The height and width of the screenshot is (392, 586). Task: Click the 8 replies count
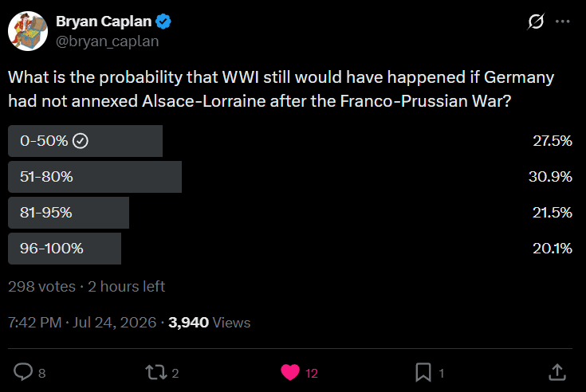(41, 373)
